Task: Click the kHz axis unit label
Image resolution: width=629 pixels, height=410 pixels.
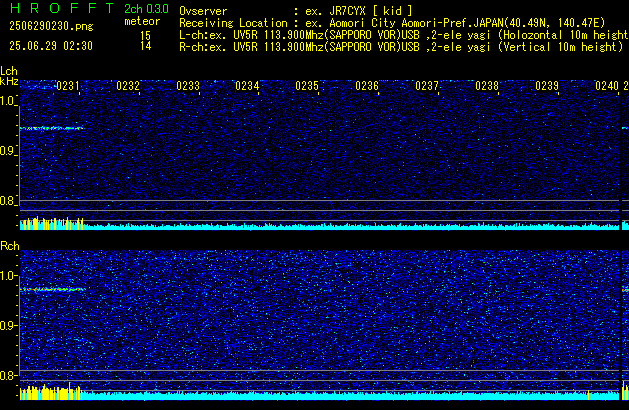Action: [9, 81]
